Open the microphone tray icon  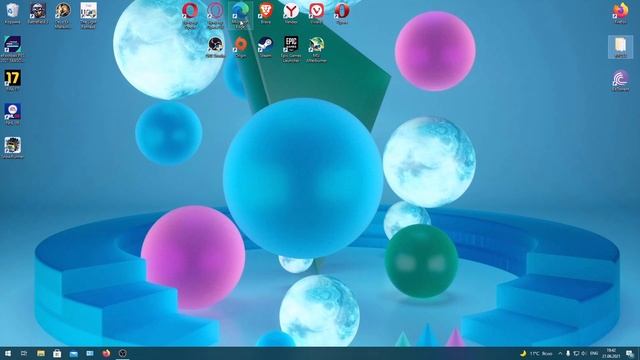[568, 353]
